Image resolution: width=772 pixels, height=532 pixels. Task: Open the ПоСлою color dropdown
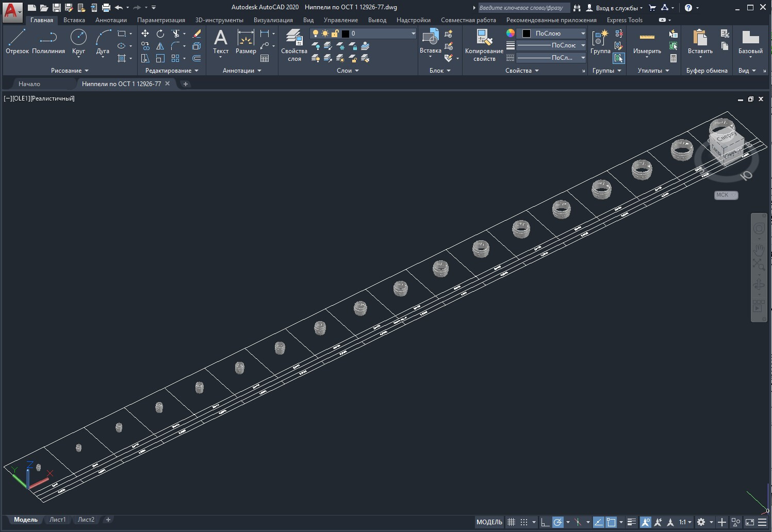(x=552, y=34)
